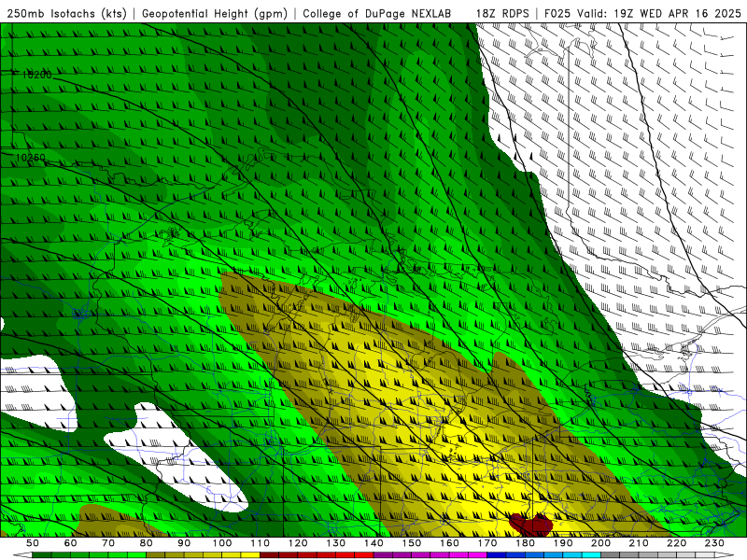Click the colorbar value 80
The image size is (747, 560).
pos(147,543)
